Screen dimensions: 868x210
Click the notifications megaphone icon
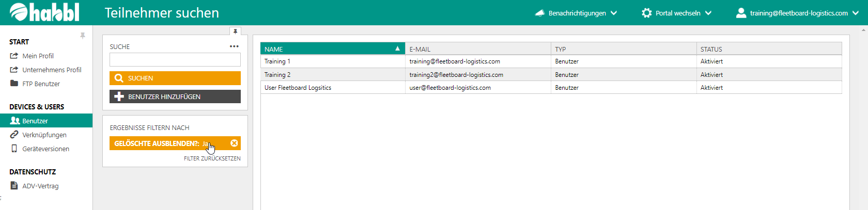point(539,13)
